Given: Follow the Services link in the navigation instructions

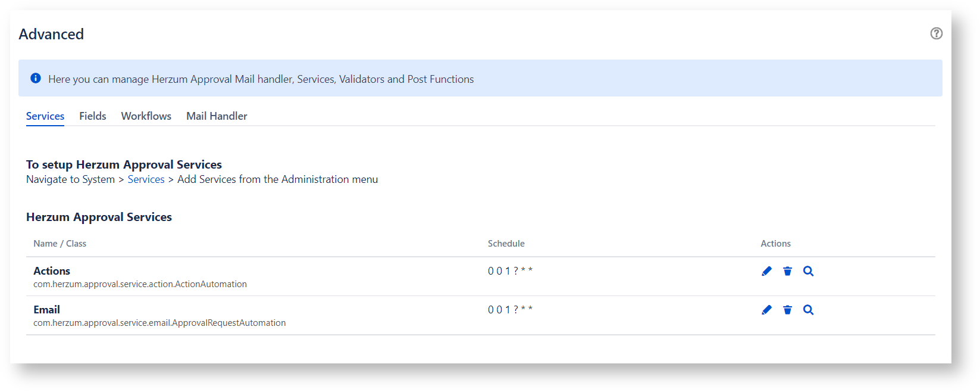Looking at the screenshot, I should coord(146,179).
